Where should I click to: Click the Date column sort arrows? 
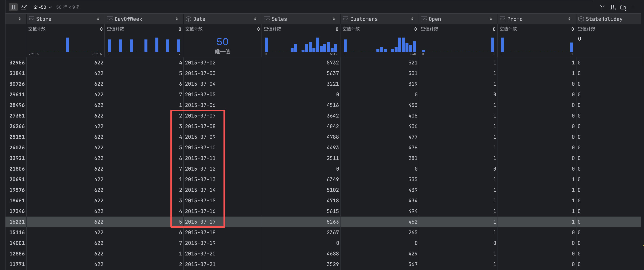point(255,19)
